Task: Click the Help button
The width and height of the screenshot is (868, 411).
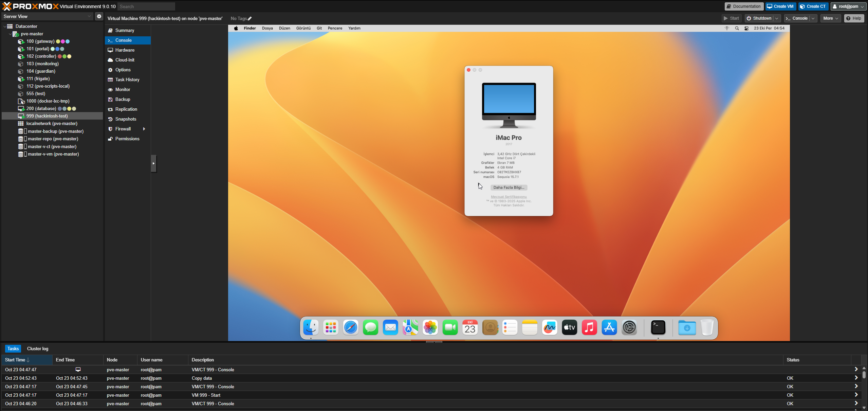Action: [x=854, y=18]
